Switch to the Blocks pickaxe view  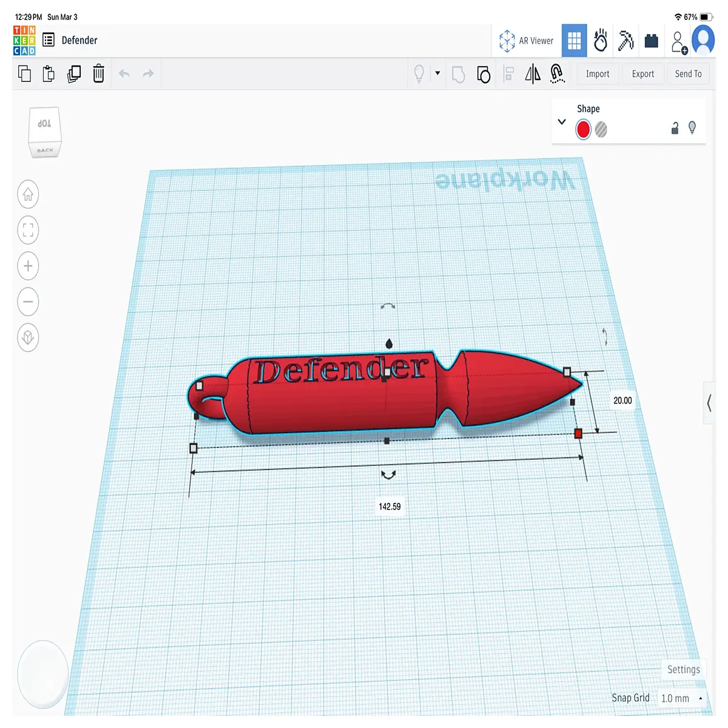tap(626, 41)
